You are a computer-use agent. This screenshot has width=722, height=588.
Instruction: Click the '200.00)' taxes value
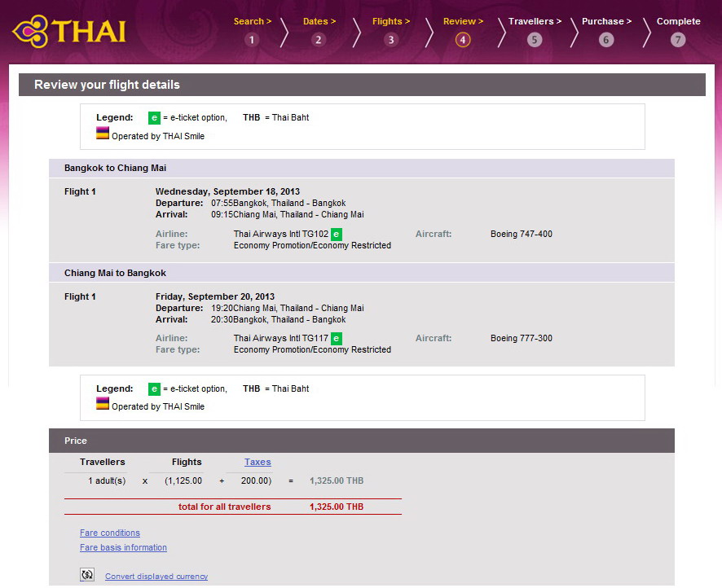coord(256,480)
